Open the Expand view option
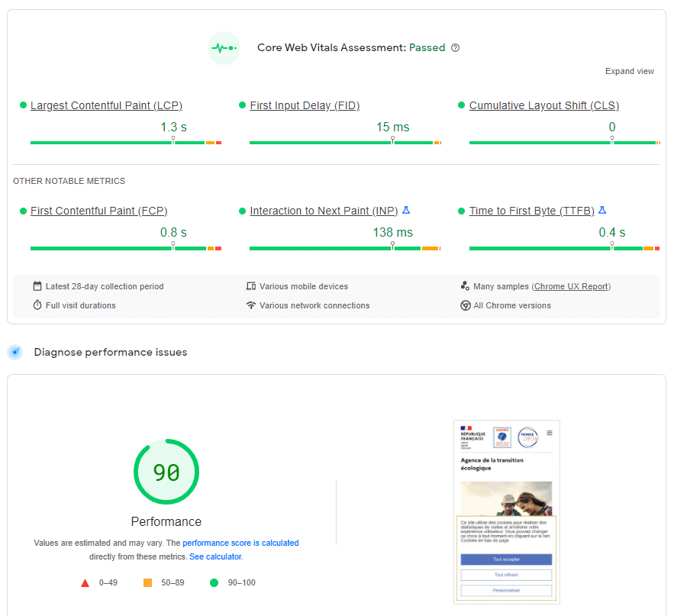The width and height of the screenshot is (674, 616). tap(629, 70)
